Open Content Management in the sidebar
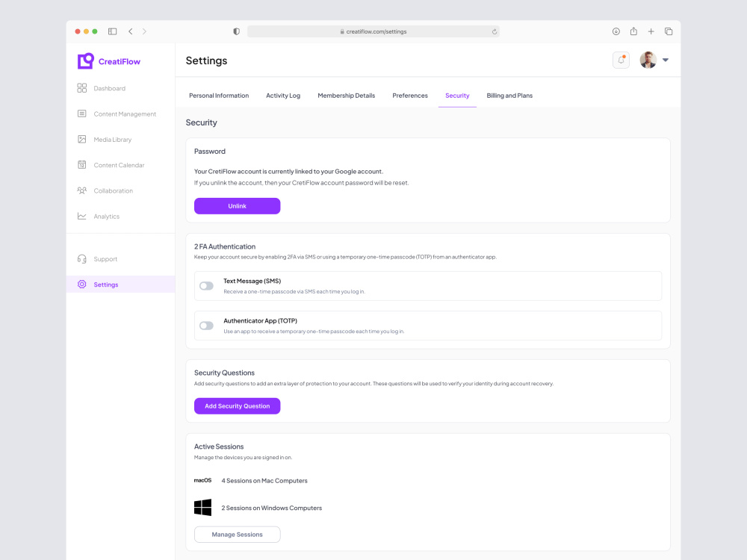 click(x=117, y=113)
